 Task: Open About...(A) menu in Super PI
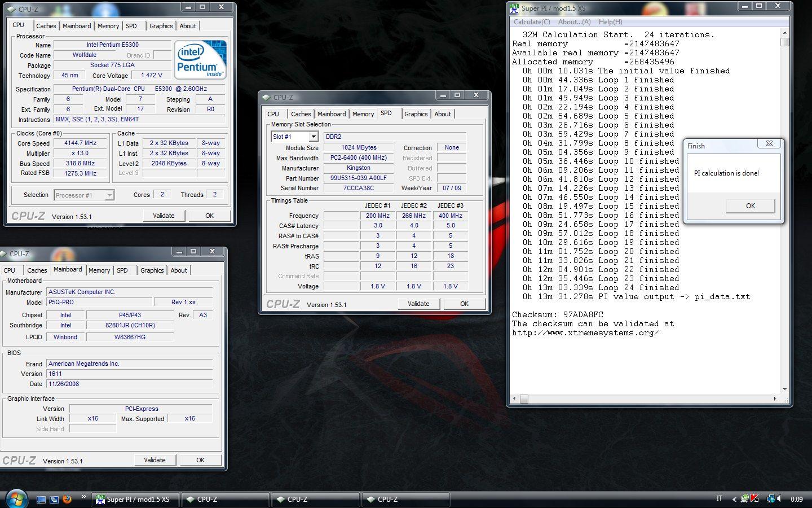(x=575, y=22)
